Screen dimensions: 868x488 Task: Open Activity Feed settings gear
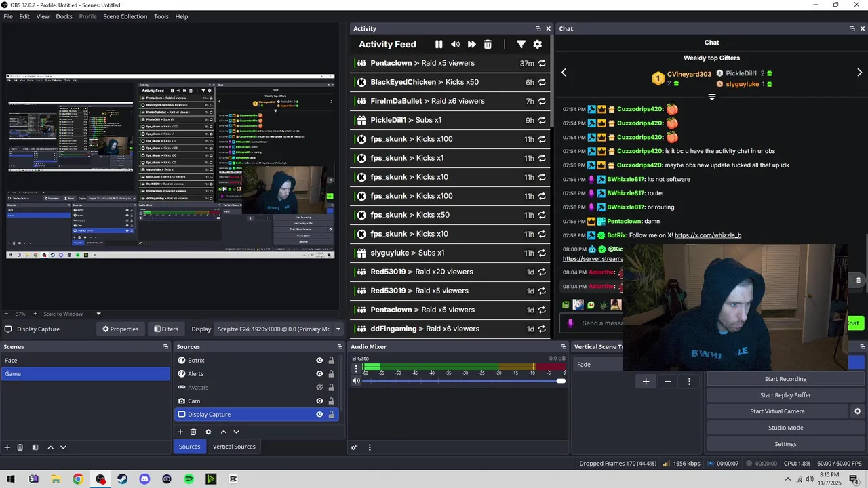tap(537, 44)
